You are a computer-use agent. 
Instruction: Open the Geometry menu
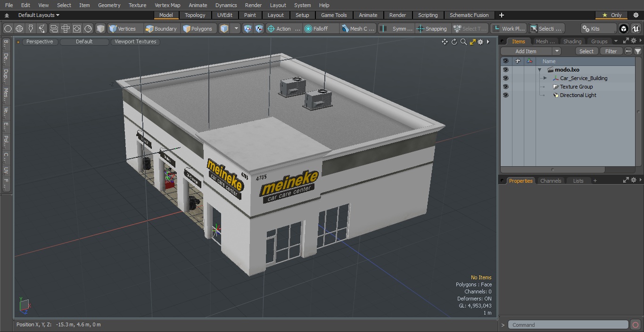[109, 5]
